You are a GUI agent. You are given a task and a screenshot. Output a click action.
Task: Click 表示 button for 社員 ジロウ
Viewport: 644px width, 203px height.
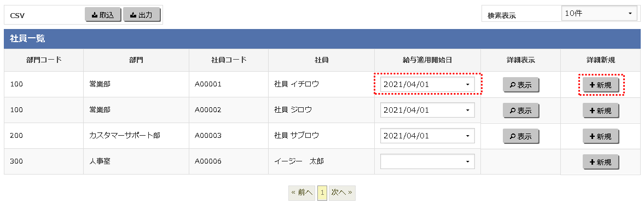(x=521, y=110)
